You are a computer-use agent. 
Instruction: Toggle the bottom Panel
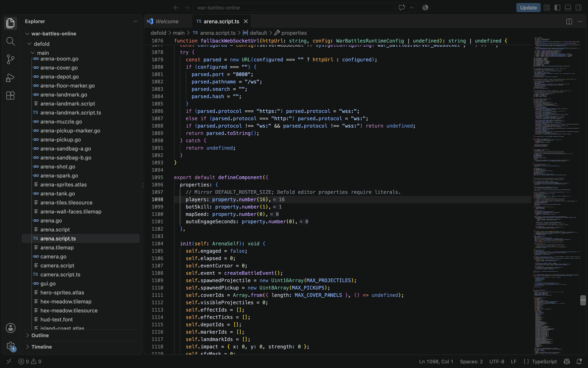pos(568,8)
